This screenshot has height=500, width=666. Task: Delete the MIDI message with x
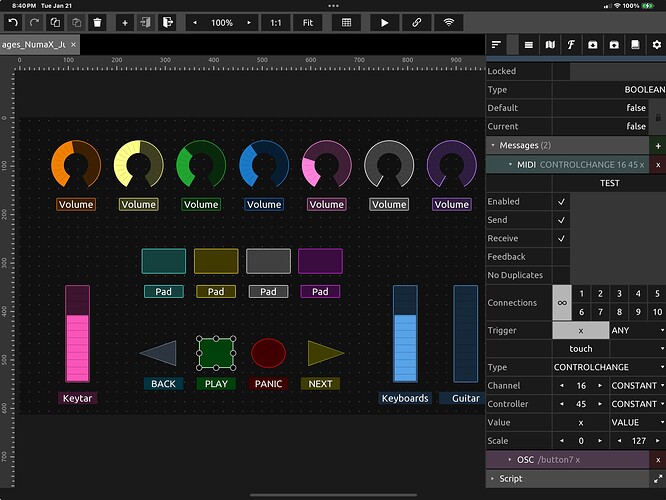pyautogui.click(x=658, y=165)
